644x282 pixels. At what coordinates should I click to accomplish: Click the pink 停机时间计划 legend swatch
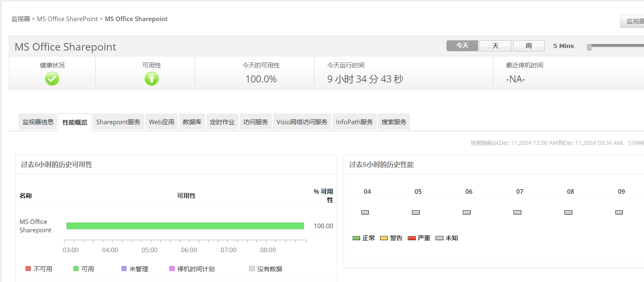(172, 269)
